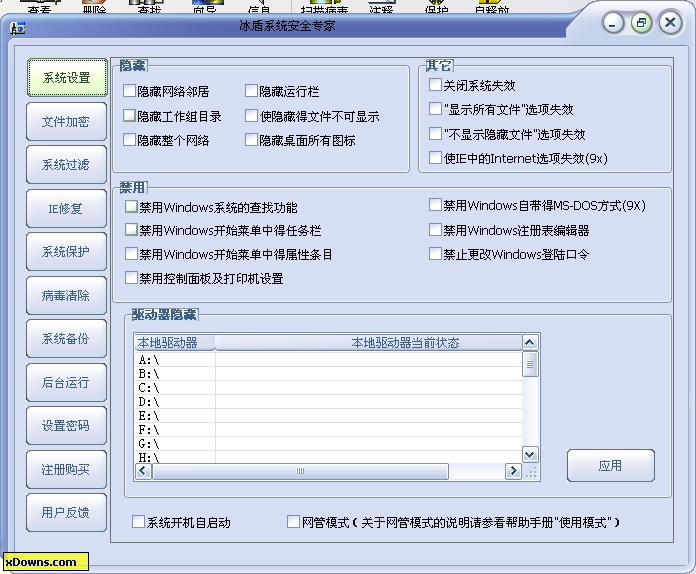Enable 禁用Windows注册表编辑器 checkbox

point(435,230)
